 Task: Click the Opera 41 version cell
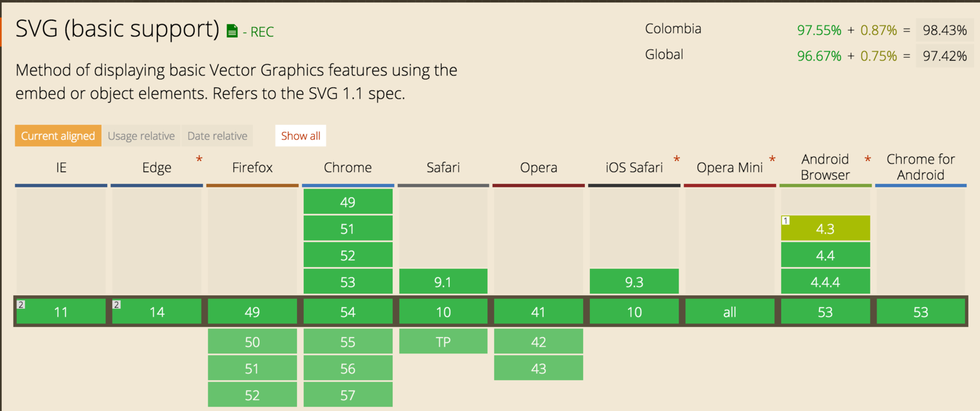pos(539,312)
